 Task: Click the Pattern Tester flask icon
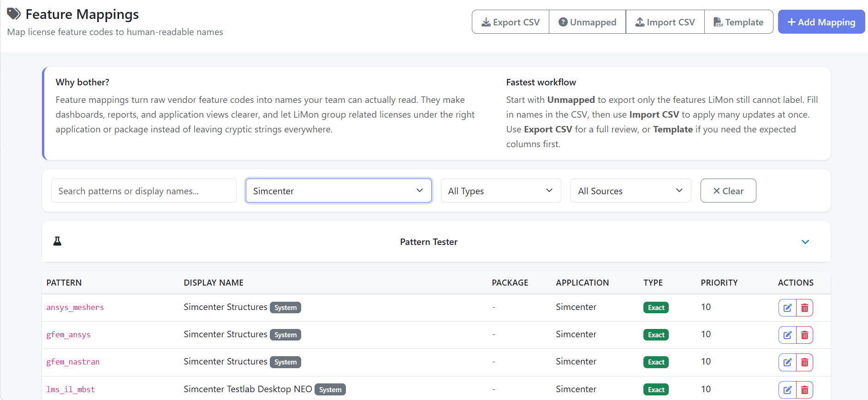click(57, 241)
